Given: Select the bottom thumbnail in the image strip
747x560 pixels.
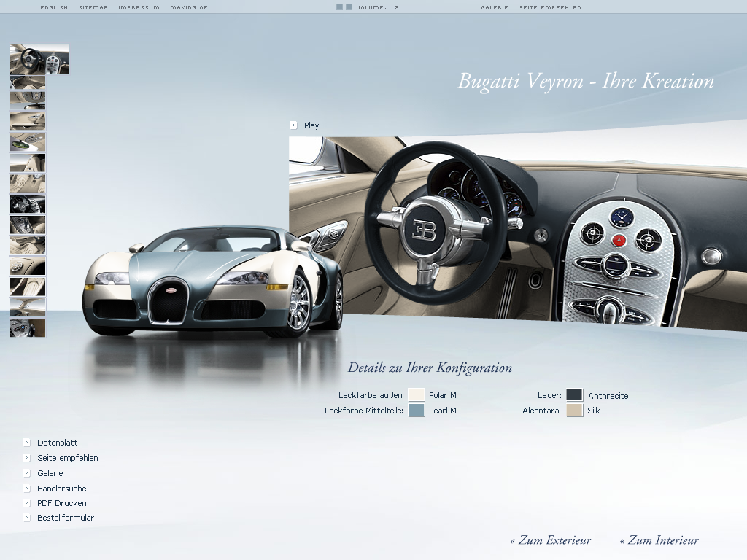Looking at the screenshot, I should [28, 328].
